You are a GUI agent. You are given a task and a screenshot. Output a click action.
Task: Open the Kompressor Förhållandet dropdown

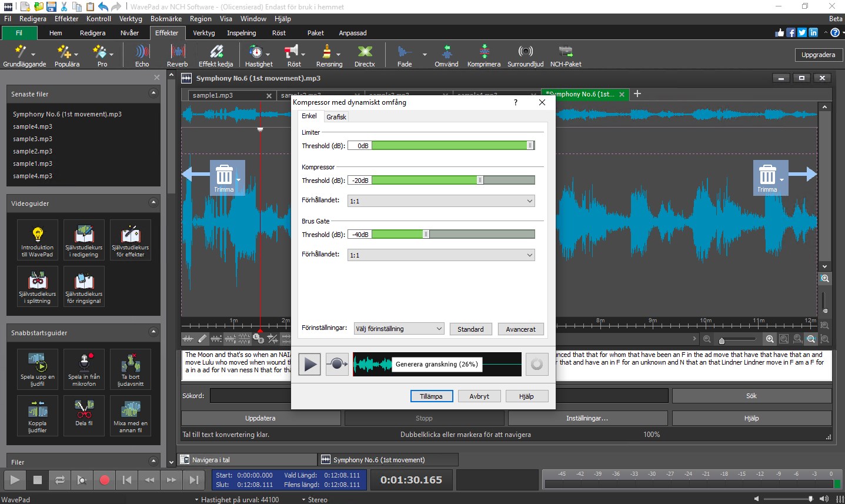(x=442, y=201)
